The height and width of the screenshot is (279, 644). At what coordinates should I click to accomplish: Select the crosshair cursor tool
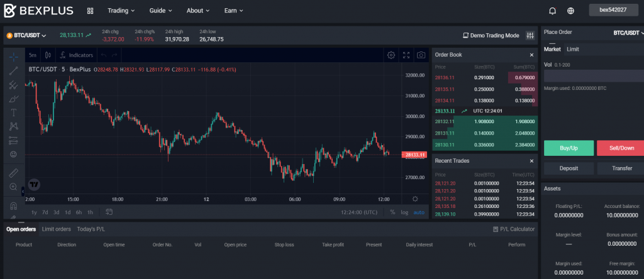(x=14, y=57)
